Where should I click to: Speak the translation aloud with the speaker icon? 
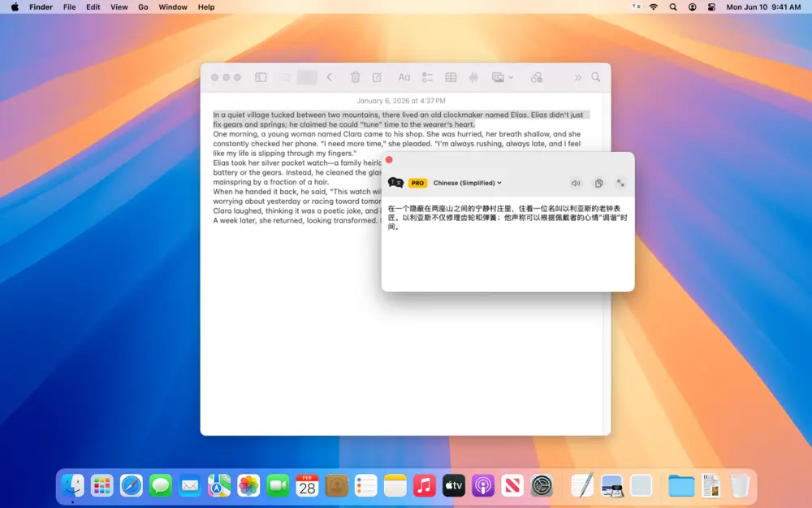pyautogui.click(x=576, y=183)
